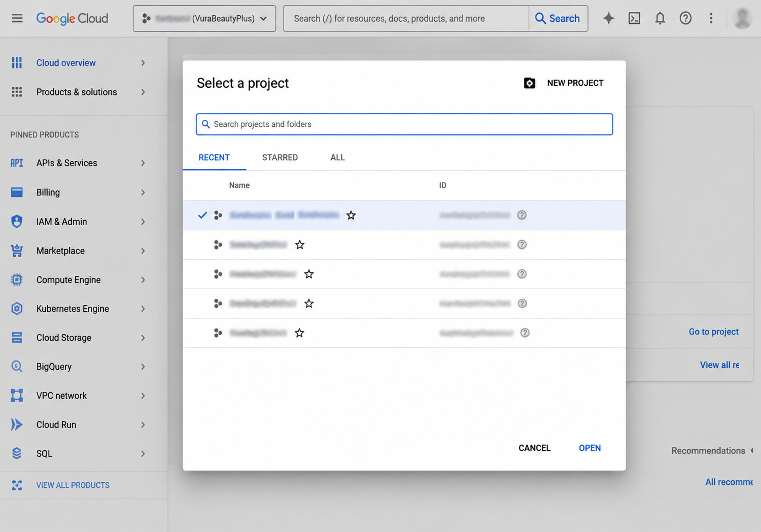Click help icon beside second project ID
Viewport: 761px width, 532px height.
point(522,244)
